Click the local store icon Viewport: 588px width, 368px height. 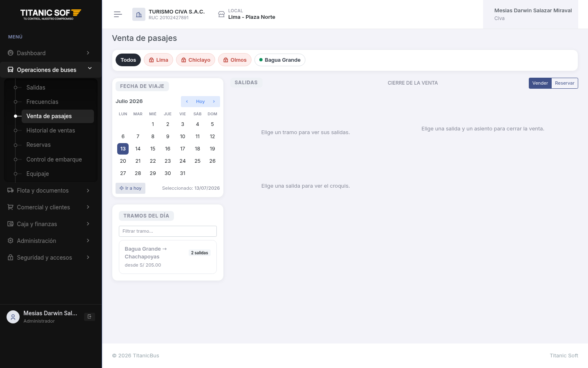(221, 14)
